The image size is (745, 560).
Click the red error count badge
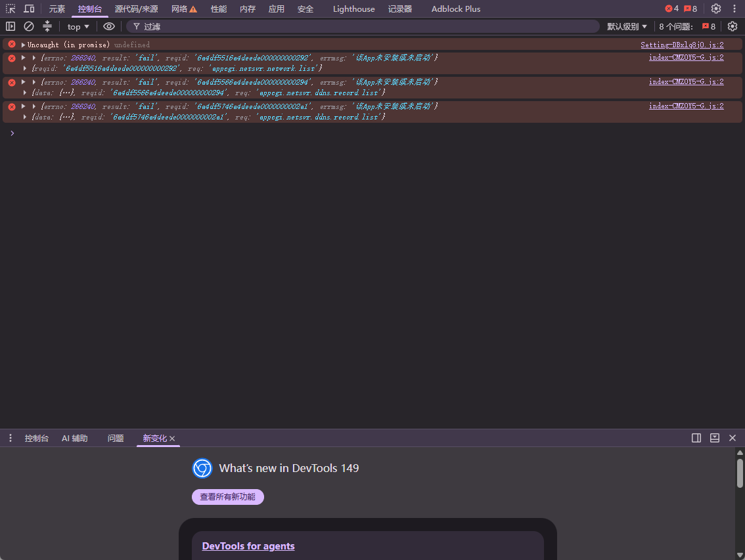click(672, 9)
